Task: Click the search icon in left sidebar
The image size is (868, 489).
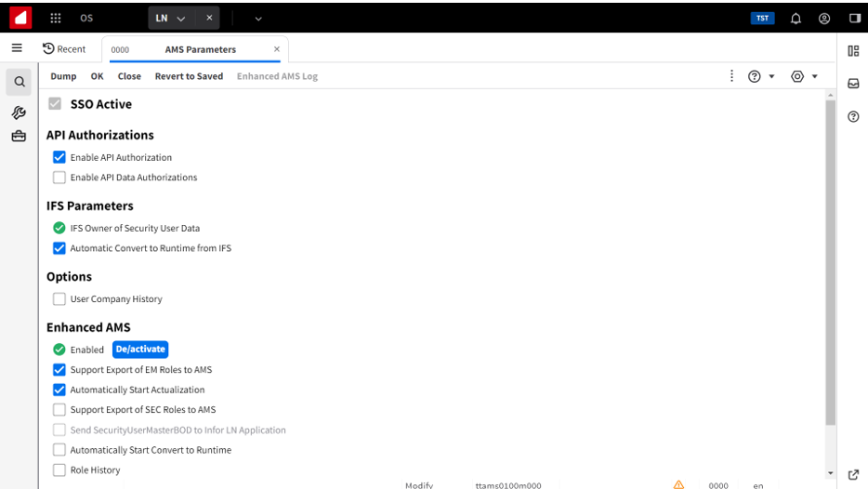Action: tap(20, 82)
